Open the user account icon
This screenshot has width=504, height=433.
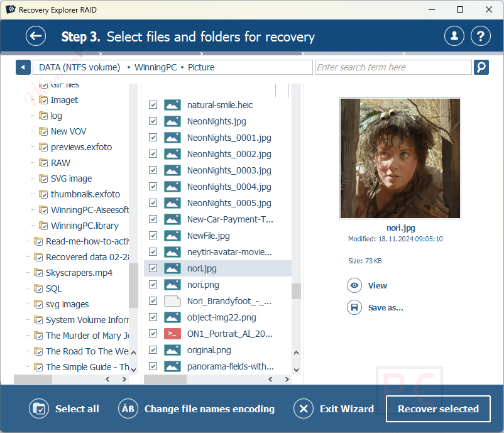(x=454, y=36)
